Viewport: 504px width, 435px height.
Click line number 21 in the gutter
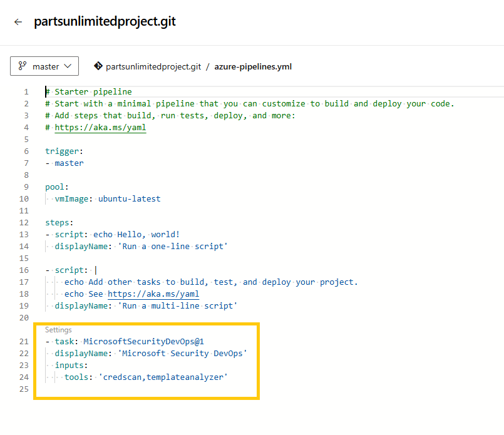(x=24, y=342)
